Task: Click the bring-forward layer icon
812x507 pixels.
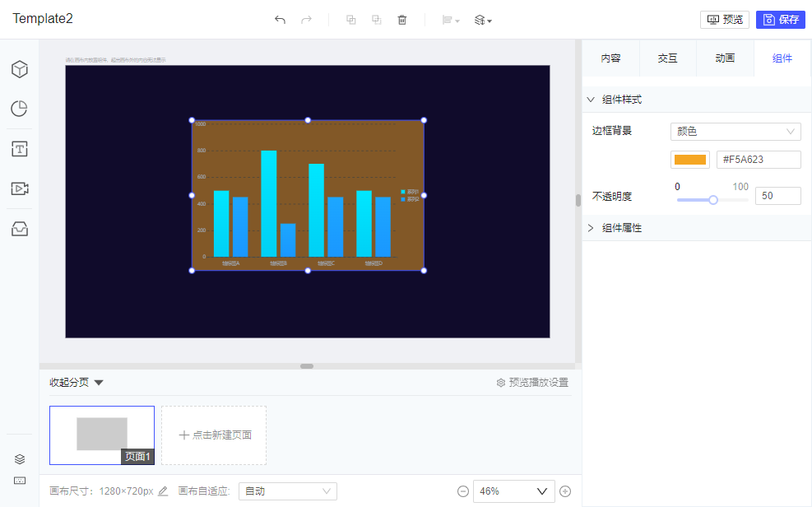Action: click(x=351, y=20)
